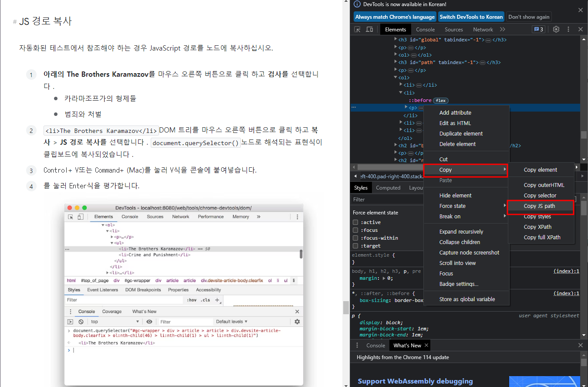Close the bottom drawer
The image size is (588, 387).
point(581,345)
